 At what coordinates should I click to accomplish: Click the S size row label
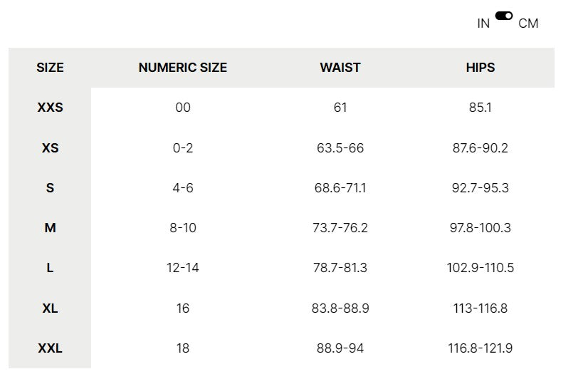50,188
